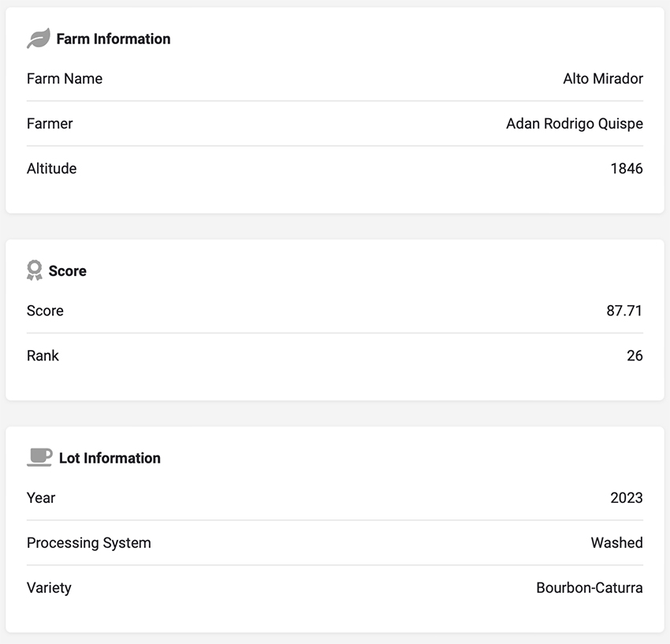Click the Altitude label
Screen dimensions: 670x644
(51, 169)
